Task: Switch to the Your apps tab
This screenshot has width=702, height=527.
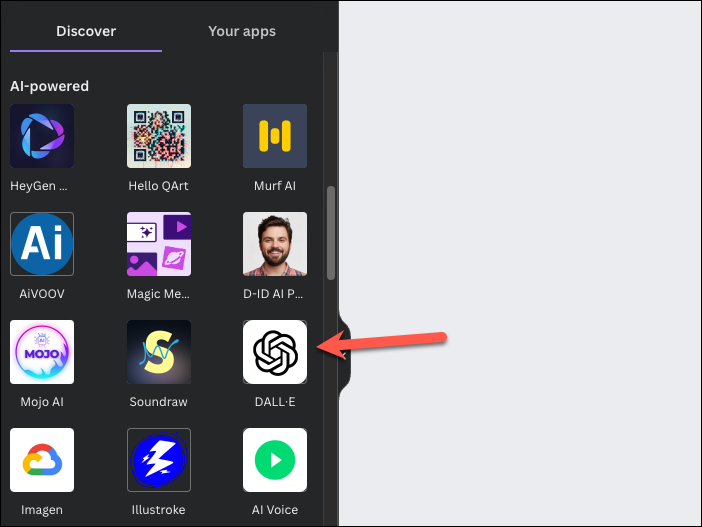Action: [242, 31]
